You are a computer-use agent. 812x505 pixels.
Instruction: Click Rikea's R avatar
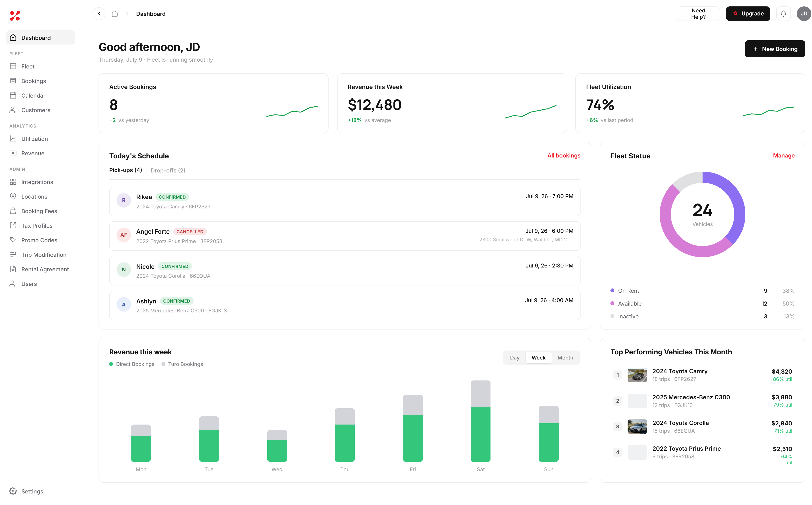point(124,201)
